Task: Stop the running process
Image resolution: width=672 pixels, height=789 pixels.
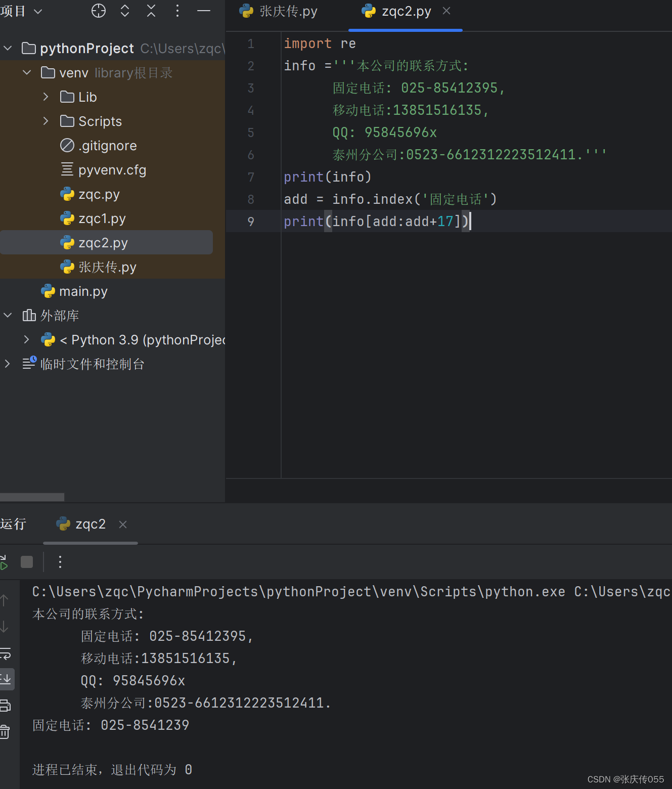Action: pos(26,561)
